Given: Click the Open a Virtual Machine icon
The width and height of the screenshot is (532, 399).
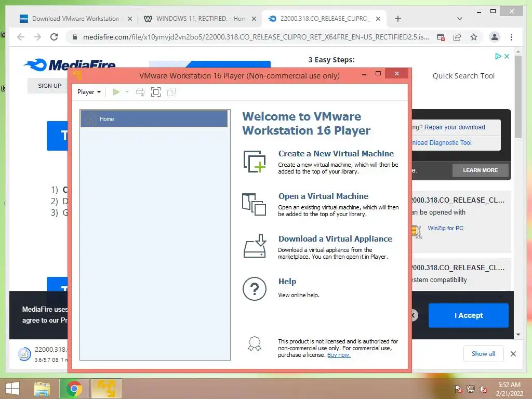Looking at the screenshot, I should (x=254, y=204).
